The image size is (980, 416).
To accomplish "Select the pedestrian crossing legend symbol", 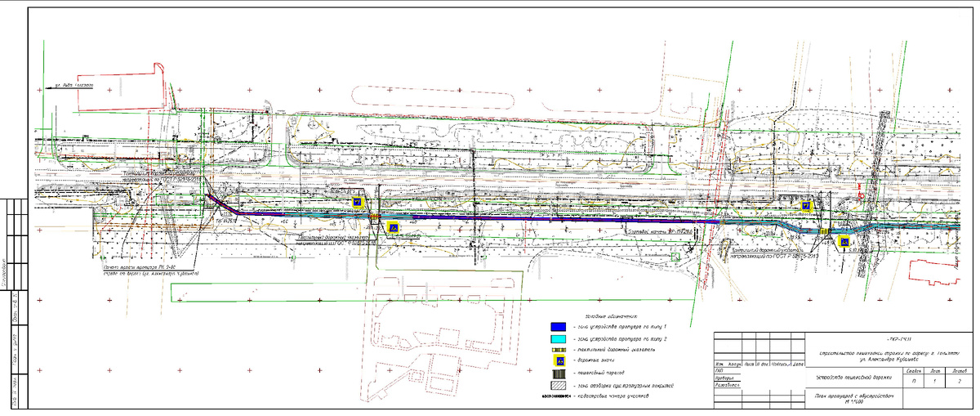I will 559,374.
